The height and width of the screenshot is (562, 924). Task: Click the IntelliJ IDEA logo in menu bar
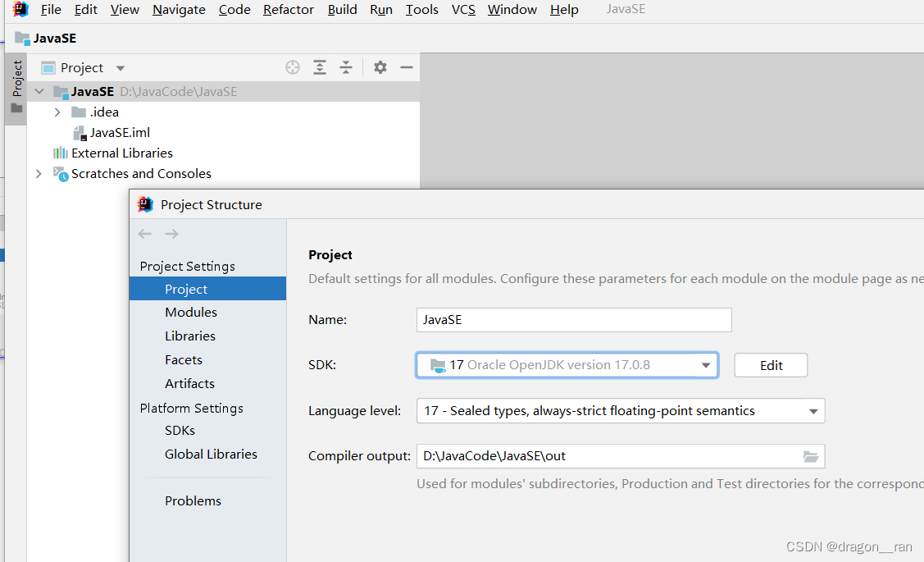(20, 9)
